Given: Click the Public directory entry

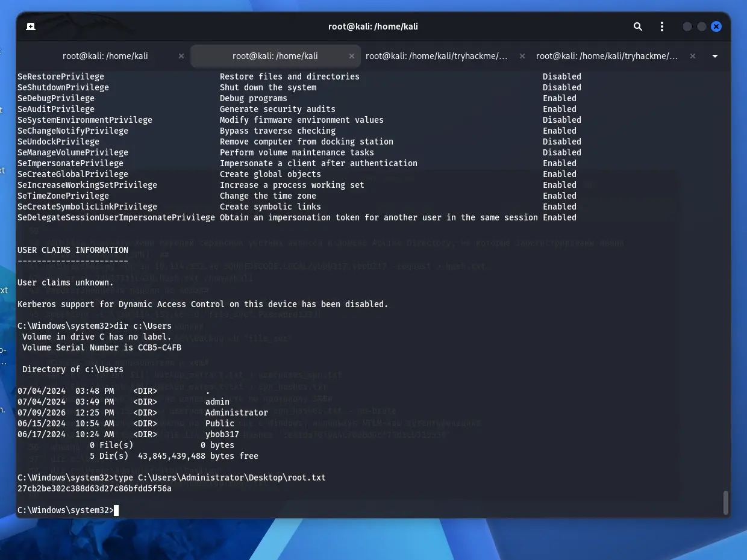Looking at the screenshot, I should (220, 423).
